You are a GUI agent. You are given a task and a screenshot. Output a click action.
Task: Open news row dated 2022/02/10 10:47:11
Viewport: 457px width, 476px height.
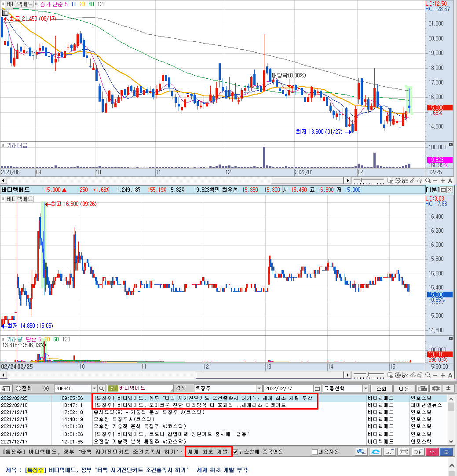coord(223,405)
